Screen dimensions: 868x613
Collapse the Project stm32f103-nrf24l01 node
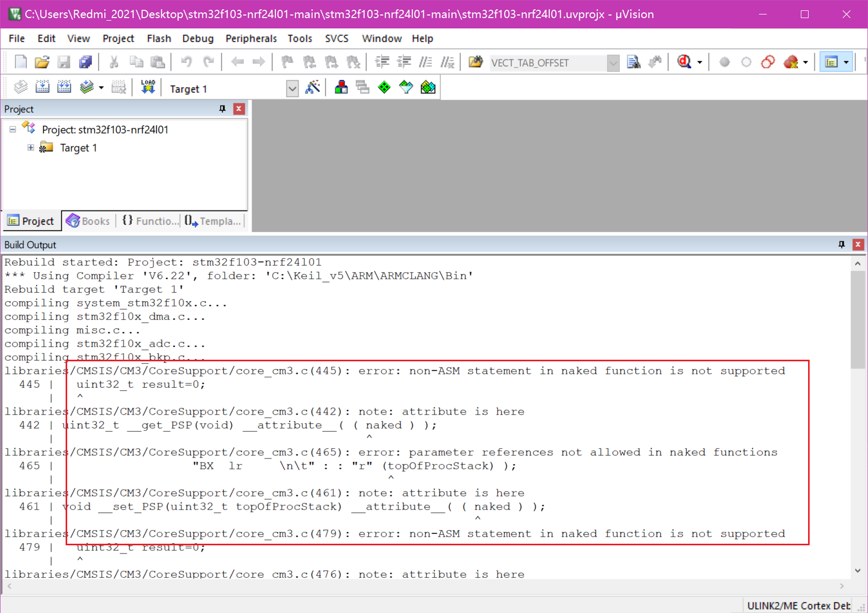tap(13, 130)
